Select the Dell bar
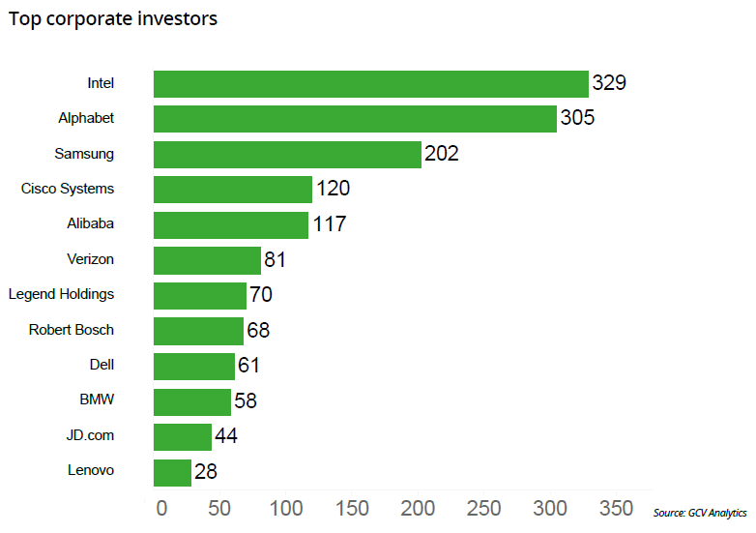Viewport: 756px width, 533px height. [x=194, y=366]
